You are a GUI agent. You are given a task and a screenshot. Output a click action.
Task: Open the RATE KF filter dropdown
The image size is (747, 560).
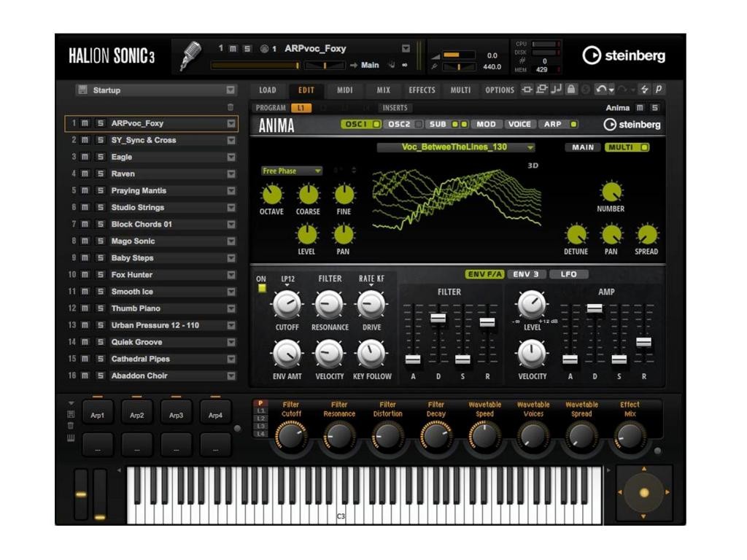pyautogui.click(x=371, y=281)
